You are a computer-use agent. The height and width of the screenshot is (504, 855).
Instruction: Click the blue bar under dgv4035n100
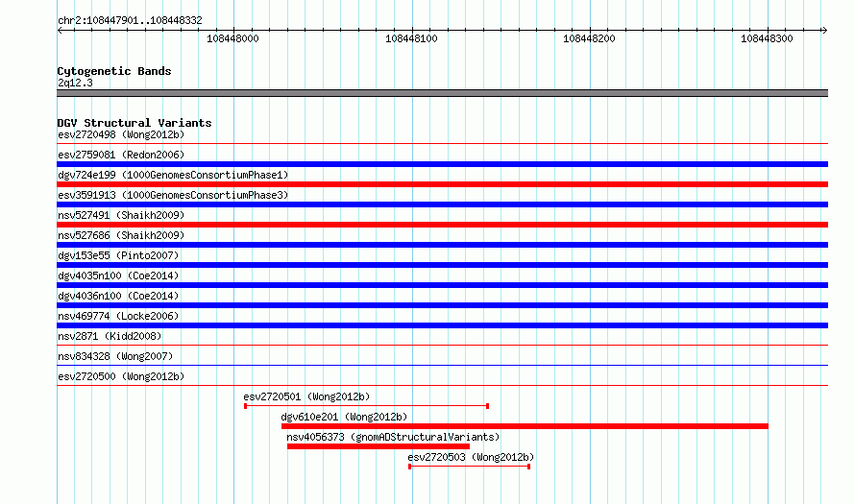[x=442, y=285]
